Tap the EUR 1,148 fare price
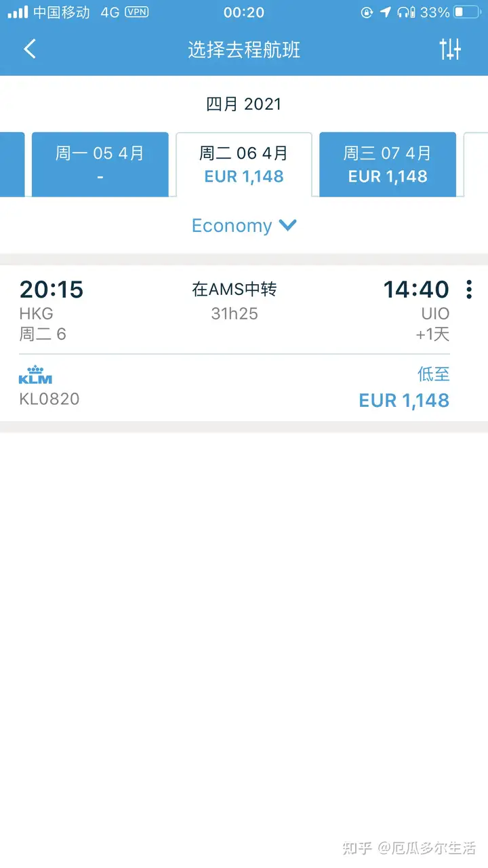Viewport: 488px width, 868px height. [x=404, y=401]
